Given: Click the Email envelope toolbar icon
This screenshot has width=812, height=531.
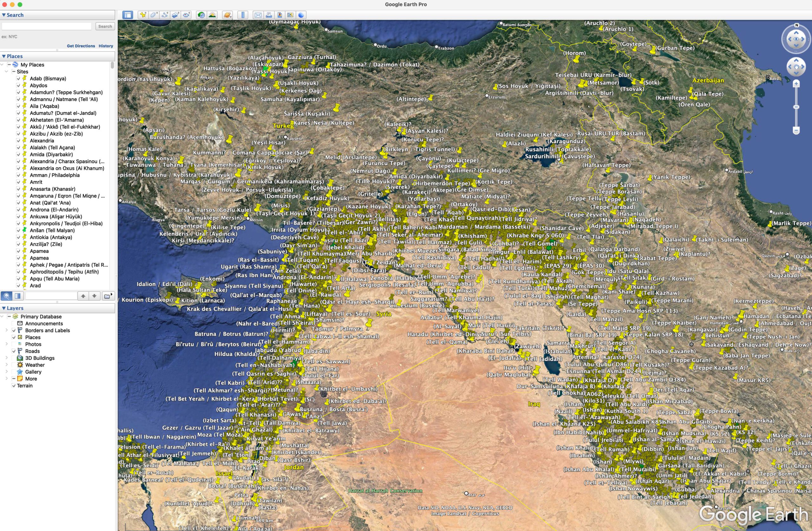Looking at the screenshot, I should pyautogui.click(x=258, y=15).
